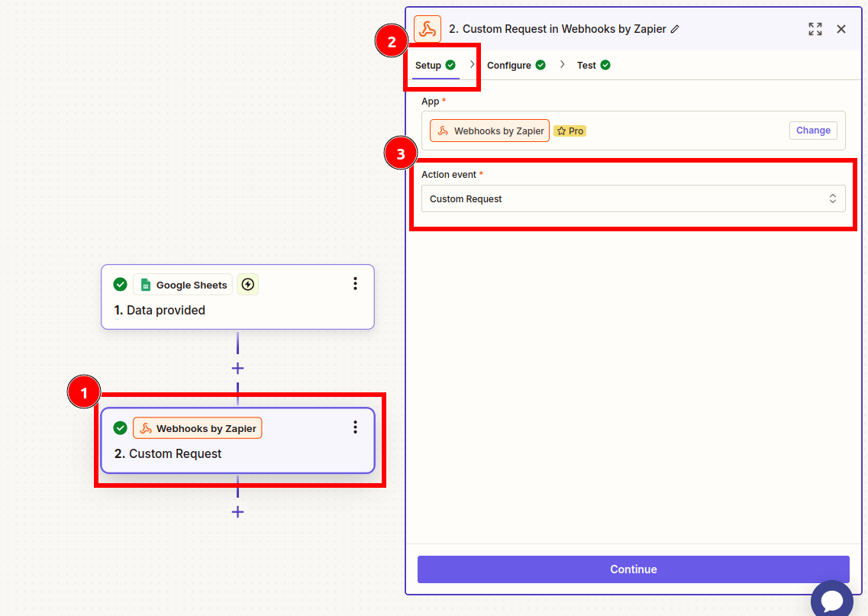Viewport: 868px width, 616px height.
Task: Open the three-dot menu on the Data provided step
Action: tap(355, 284)
